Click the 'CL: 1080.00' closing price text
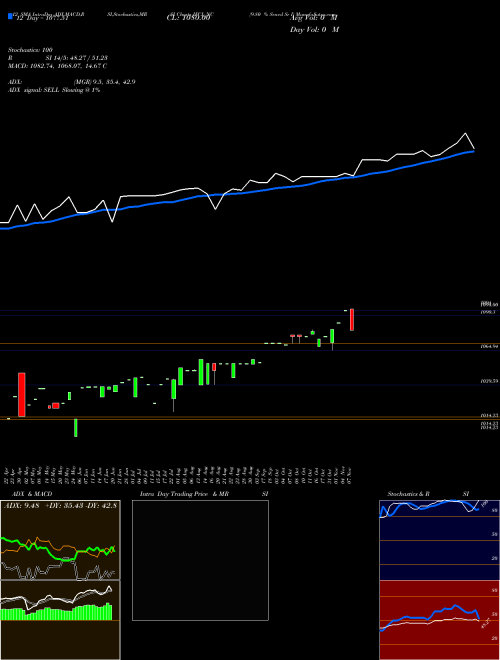This screenshot has width=500, height=660. point(188,18)
